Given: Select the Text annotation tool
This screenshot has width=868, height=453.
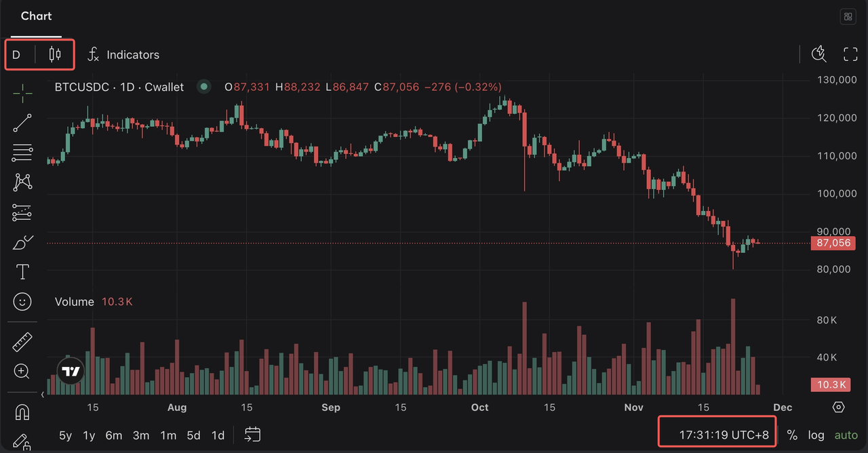Looking at the screenshot, I should (22, 272).
